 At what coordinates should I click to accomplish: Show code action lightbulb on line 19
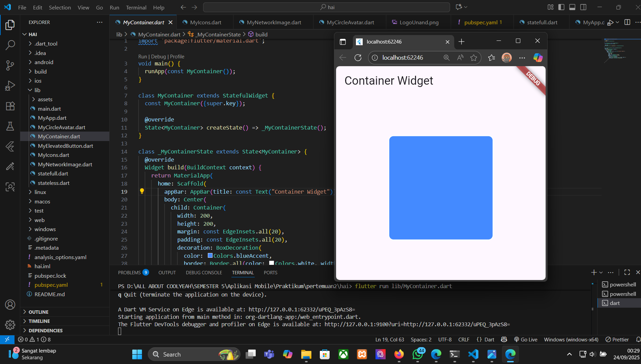pyautogui.click(x=142, y=191)
